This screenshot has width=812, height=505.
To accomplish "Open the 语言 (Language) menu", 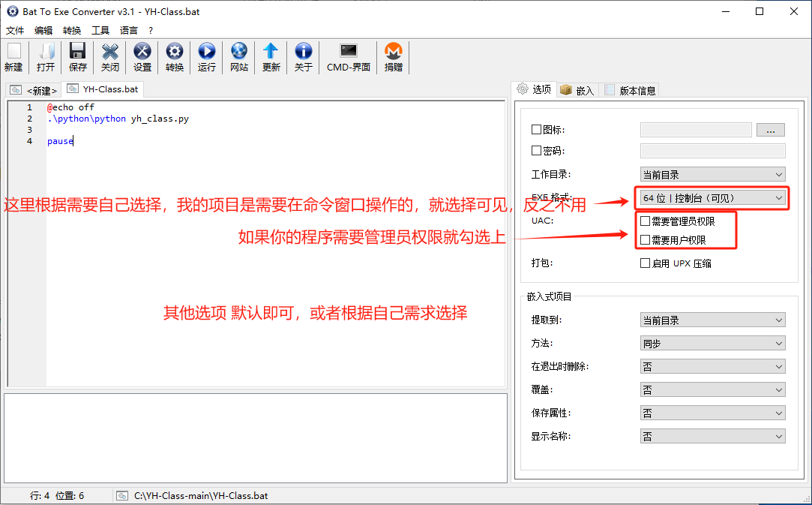I will [129, 31].
